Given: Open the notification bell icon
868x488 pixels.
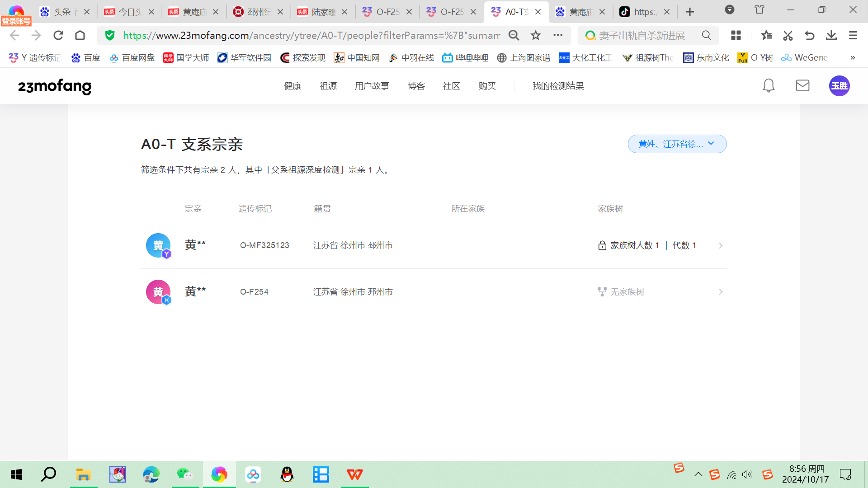Looking at the screenshot, I should (769, 86).
